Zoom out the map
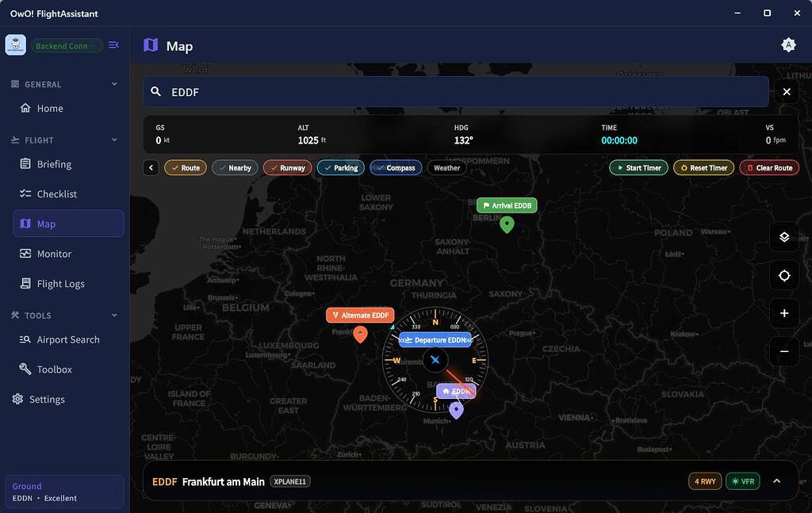 point(784,351)
